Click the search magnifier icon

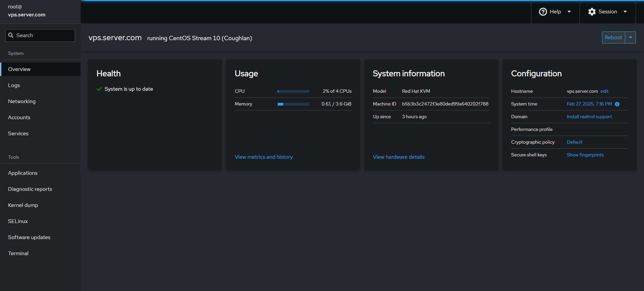[11, 35]
